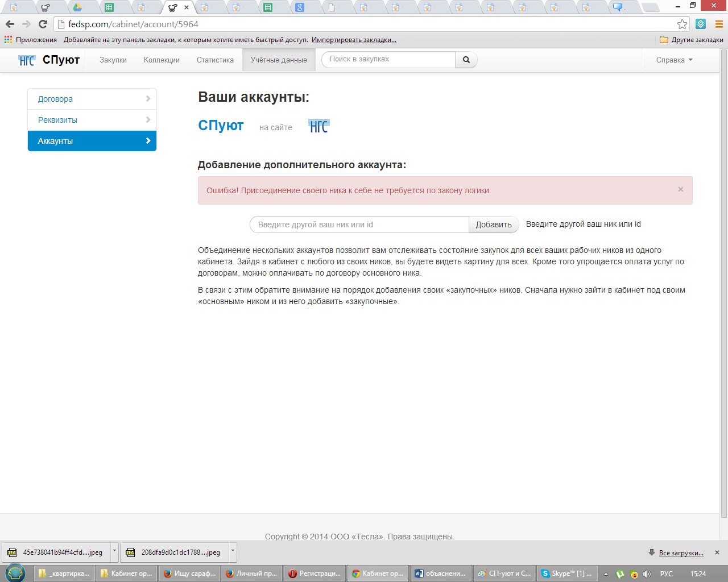Image resolution: width=728 pixels, height=582 pixels.
Task: Close the downloads bar
Action: click(x=717, y=552)
